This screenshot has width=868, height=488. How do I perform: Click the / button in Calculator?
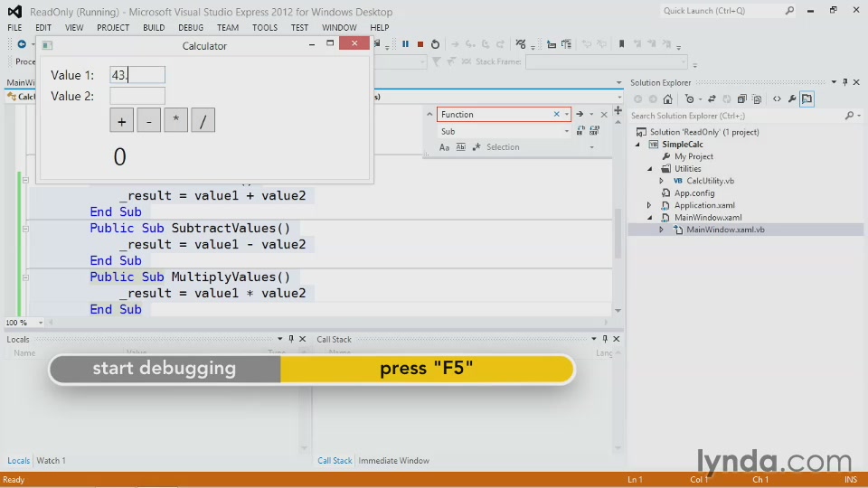[x=203, y=120]
